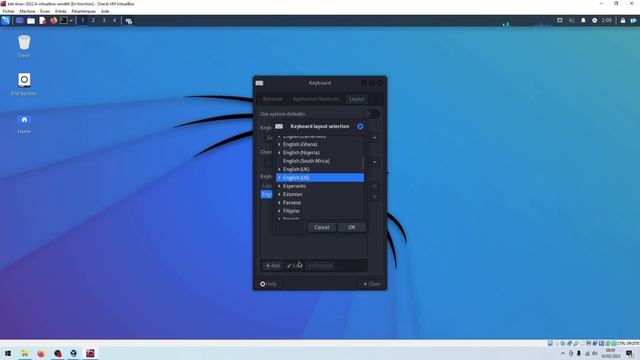Expand Faroese variants arrow
The image size is (640, 360).
point(279,202)
